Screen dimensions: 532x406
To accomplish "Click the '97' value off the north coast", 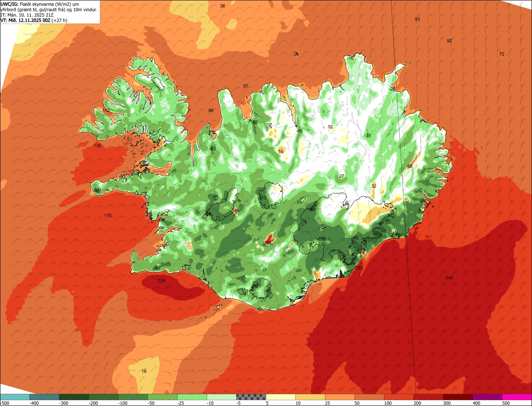I will [246, 86].
